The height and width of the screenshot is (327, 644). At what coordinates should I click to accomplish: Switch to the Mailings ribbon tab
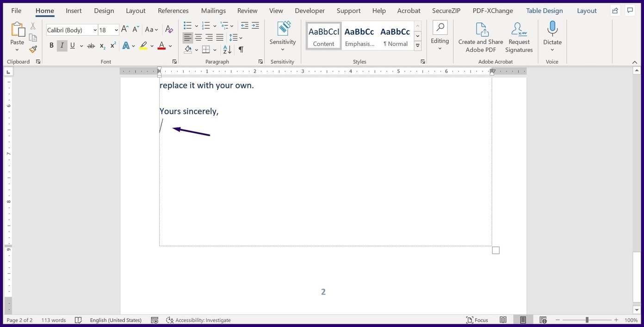coord(213,10)
